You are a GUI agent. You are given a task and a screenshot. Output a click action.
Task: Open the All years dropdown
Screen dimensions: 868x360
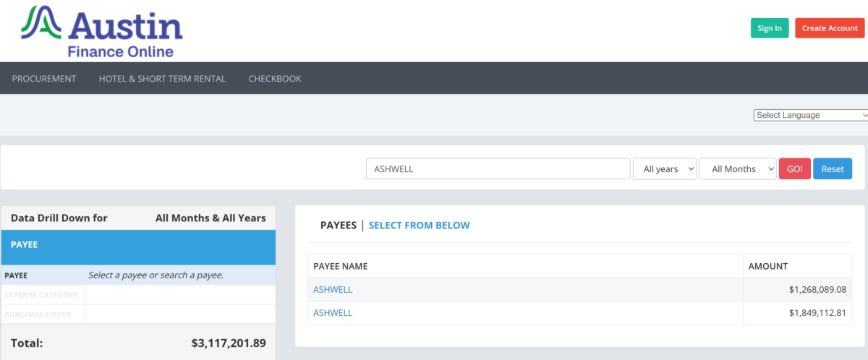pos(665,168)
